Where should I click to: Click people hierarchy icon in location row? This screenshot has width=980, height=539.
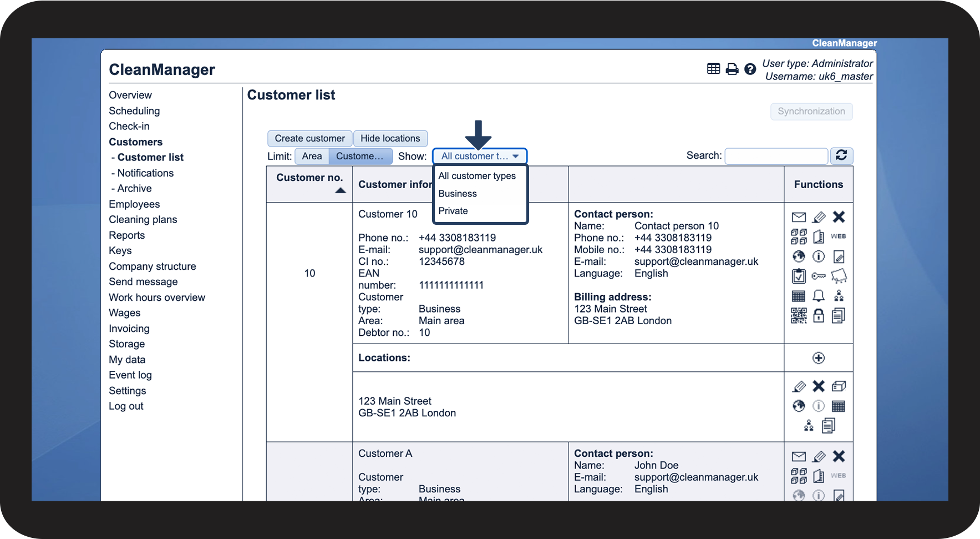point(809,426)
